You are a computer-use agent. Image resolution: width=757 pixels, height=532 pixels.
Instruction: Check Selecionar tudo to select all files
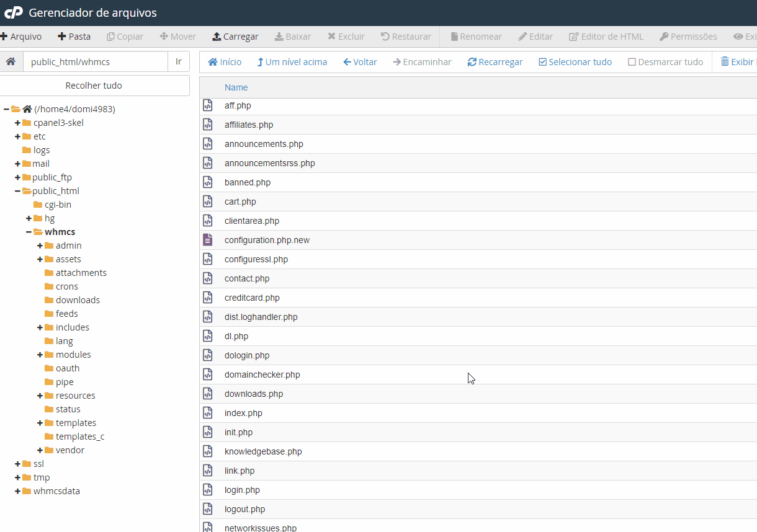coord(575,62)
